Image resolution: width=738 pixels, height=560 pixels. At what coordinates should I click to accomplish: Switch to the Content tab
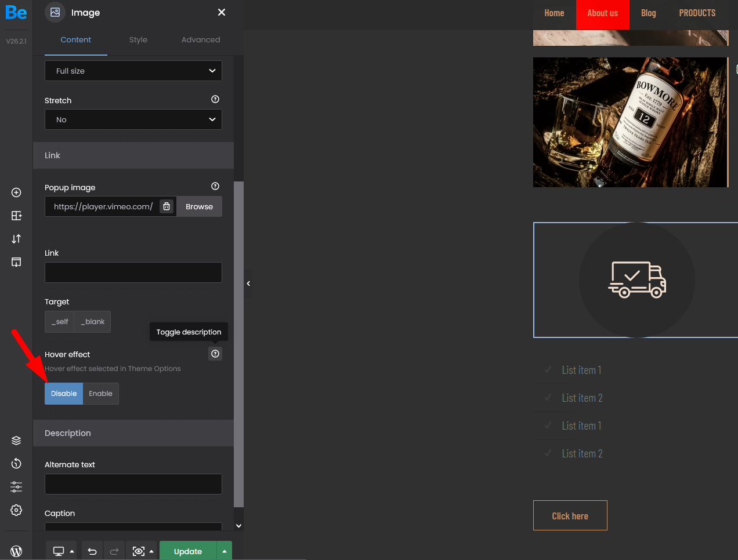pos(76,39)
